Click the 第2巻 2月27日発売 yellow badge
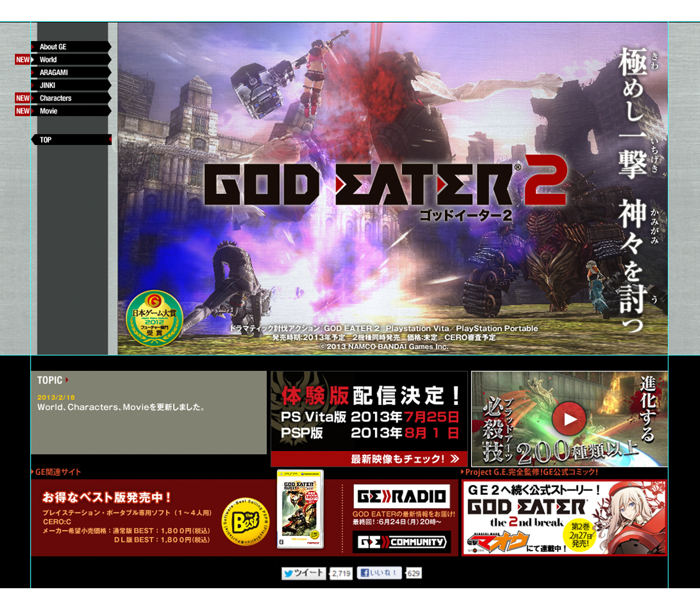The width and height of the screenshot is (700, 616). (581, 535)
